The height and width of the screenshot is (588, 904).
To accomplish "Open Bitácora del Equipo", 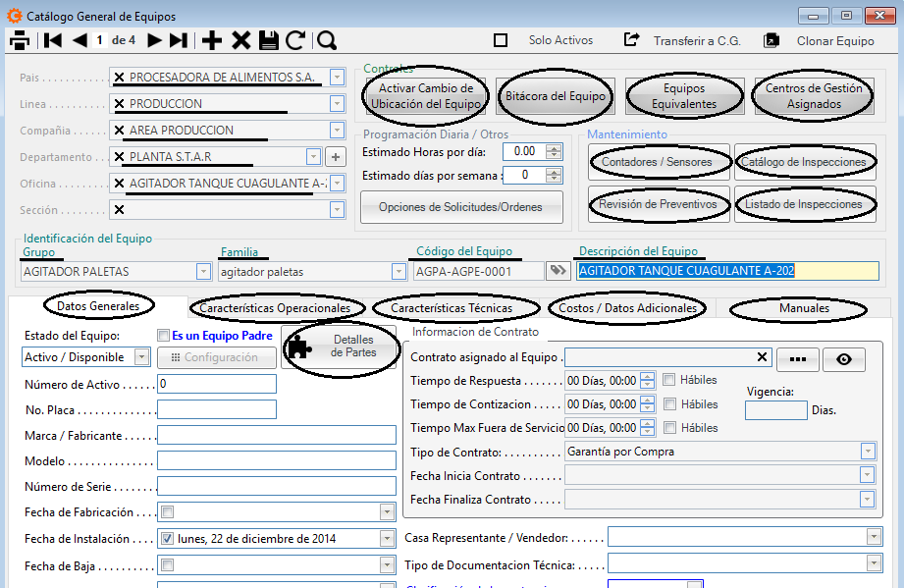I will [x=556, y=96].
